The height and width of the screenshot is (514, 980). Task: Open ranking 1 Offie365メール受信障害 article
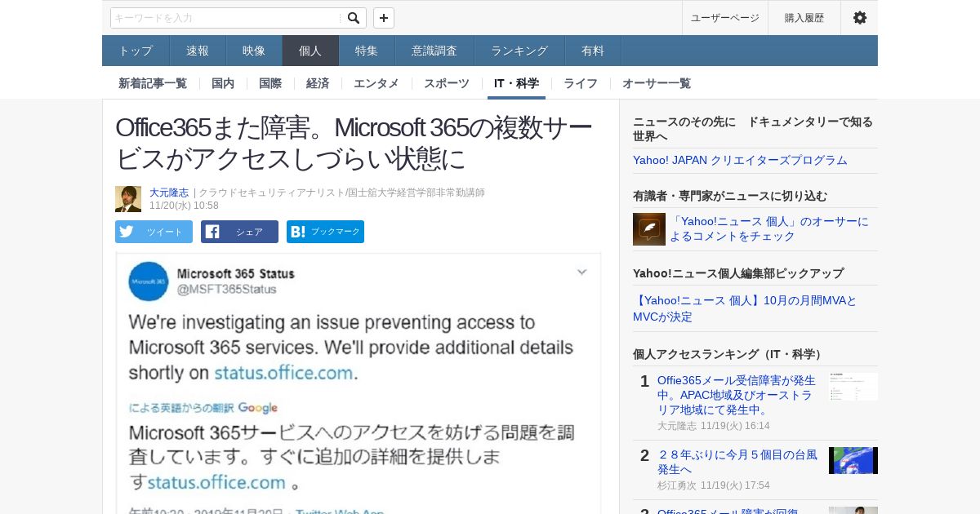click(x=737, y=395)
